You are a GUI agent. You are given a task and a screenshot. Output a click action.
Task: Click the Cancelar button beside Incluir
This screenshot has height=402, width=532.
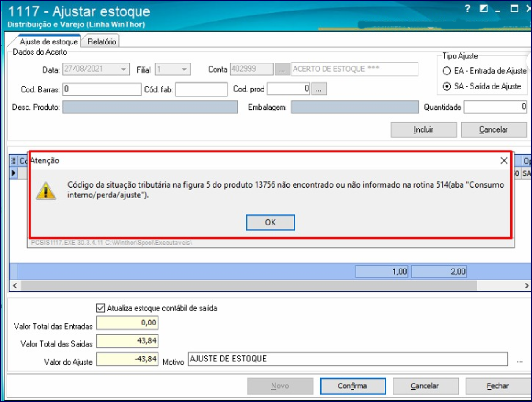pos(494,130)
